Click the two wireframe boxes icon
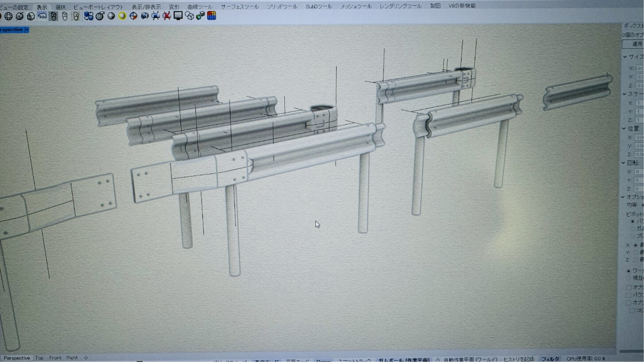The width and height of the screenshot is (644, 362). pyautogui.click(x=189, y=16)
